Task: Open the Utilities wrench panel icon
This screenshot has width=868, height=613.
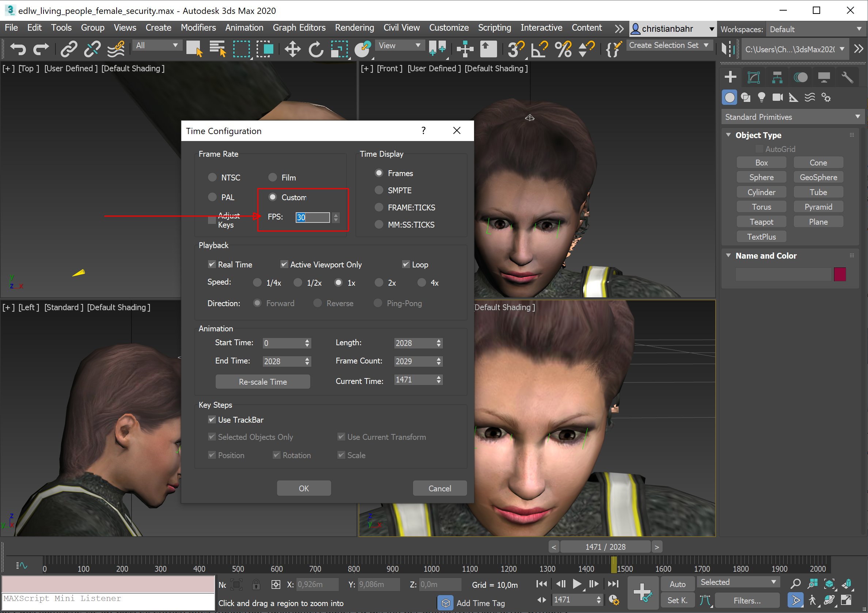Action: [x=847, y=77]
